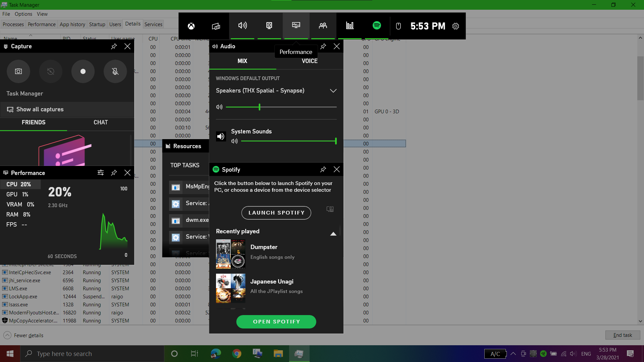Select dwm.exe in Resources top tasks
This screenshot has height=362, width=644.
click(x=189, y=220)
